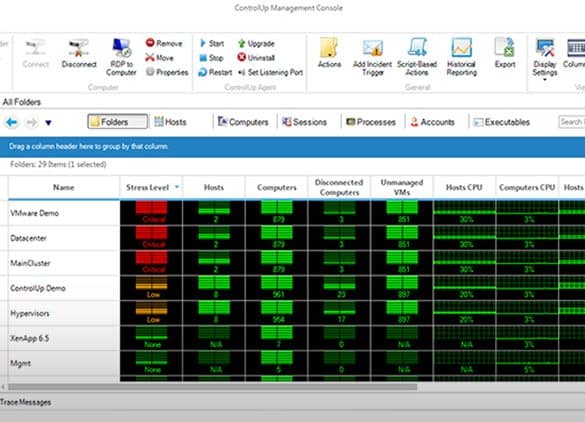585x422 pixels.
Task: Click the Search input field
Action: (572, 122)
